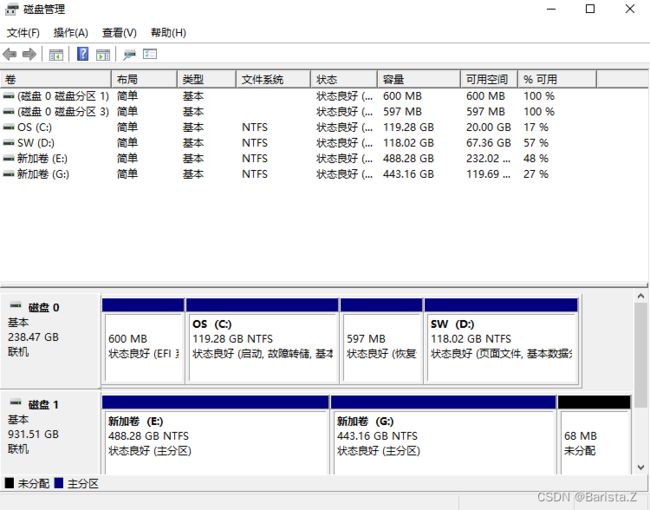This screenshot has height=510, width=650.
Task: Click the 119.28 GB capacity cell
Action: pyautogui.click(x=408, y=127)
